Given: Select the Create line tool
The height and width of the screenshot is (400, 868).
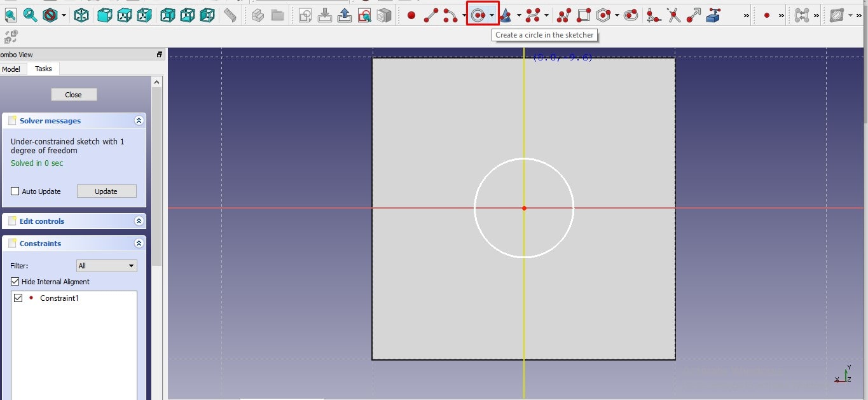Looking at the screenshot, I should coord(431,15).
